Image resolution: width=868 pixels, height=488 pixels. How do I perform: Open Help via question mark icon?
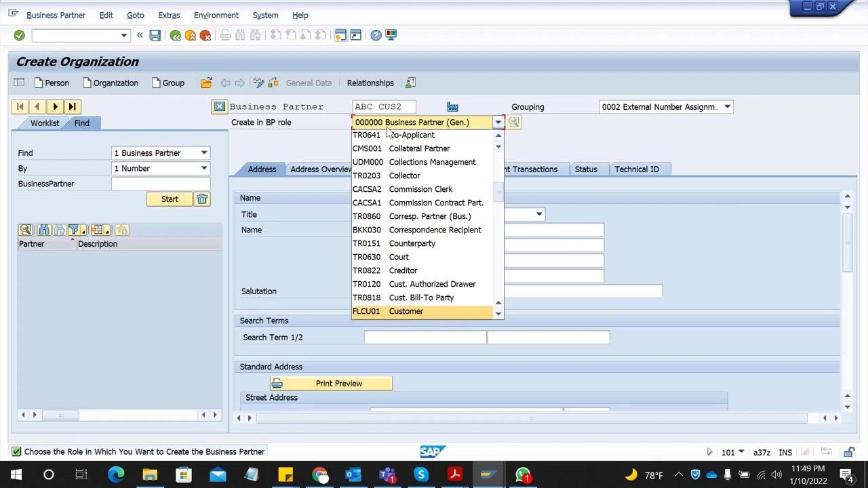376,35
